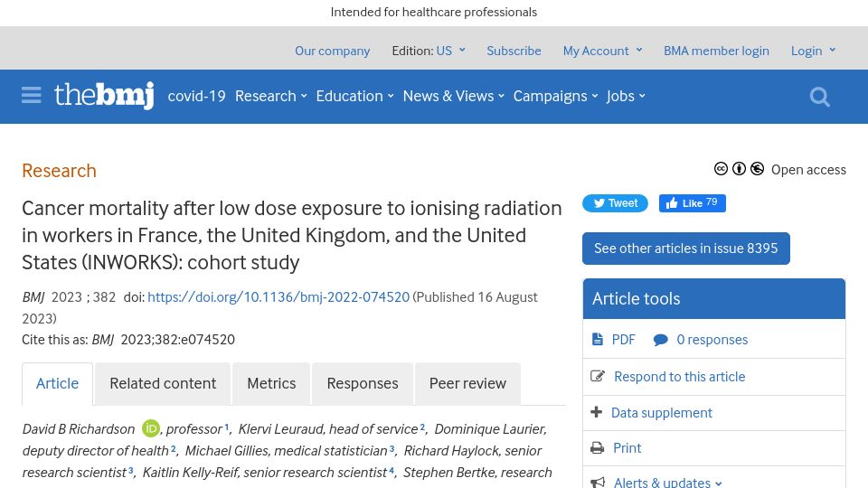Screen dimensions: 868x488
Task: Click affiliation superscript 2 after Klervi Leuraud
Action: [422, 426]
